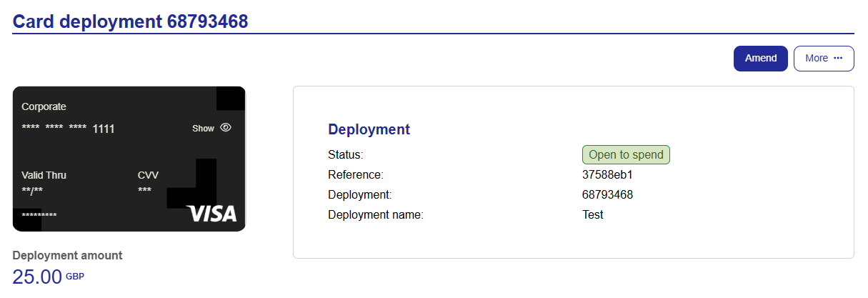868x298 pixels.
Task: Click the masked cardholder name on card
Action: pos(39,215)
